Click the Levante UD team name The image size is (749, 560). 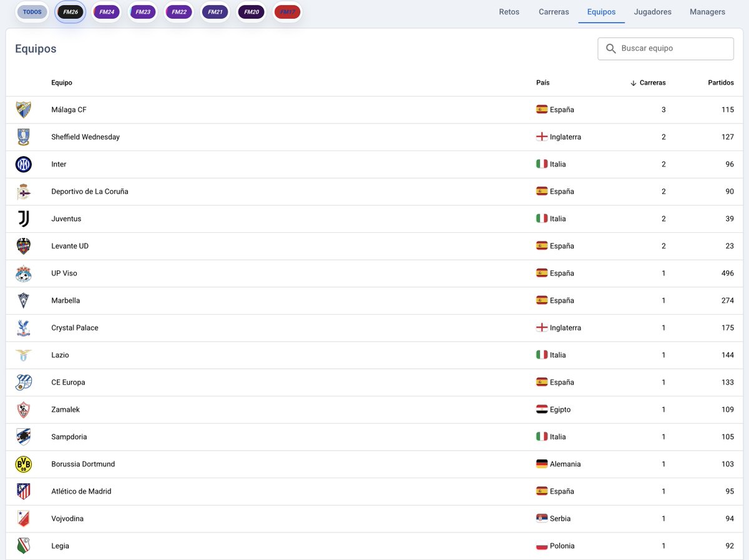(x=70, y=246)
